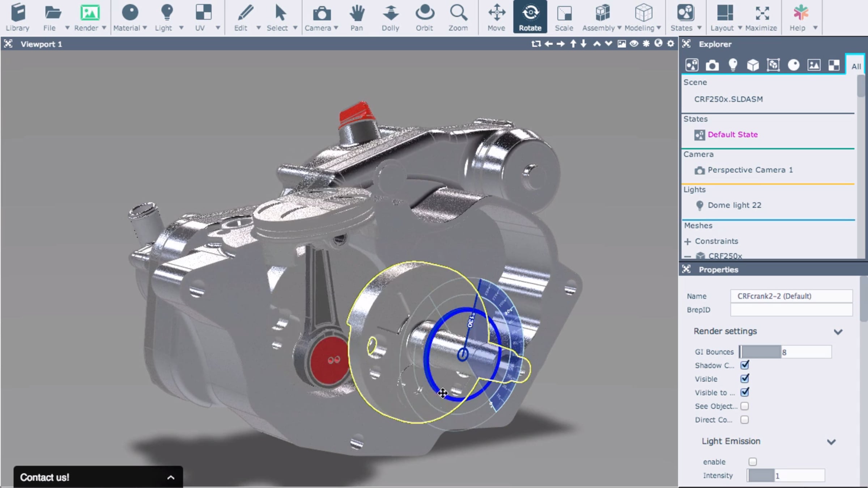The height and width of the screenshot is (488, 868).
Task: Click the viewport up arrow icon
Action: click(573, 44)
